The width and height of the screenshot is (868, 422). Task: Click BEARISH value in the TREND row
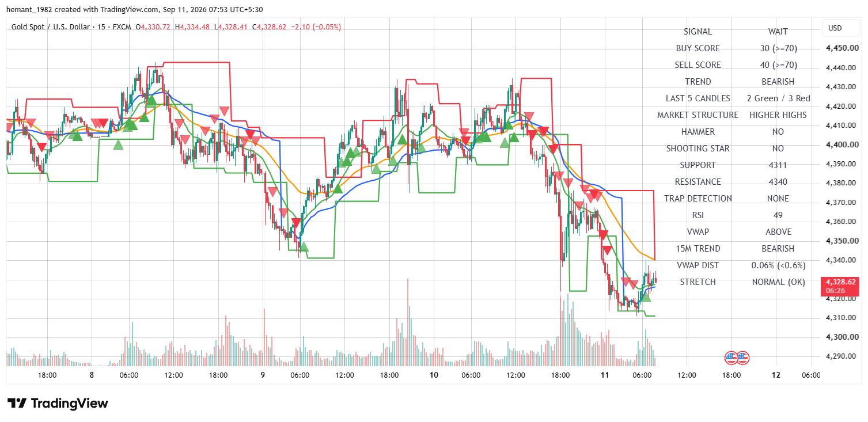click(x=778, y=82)
